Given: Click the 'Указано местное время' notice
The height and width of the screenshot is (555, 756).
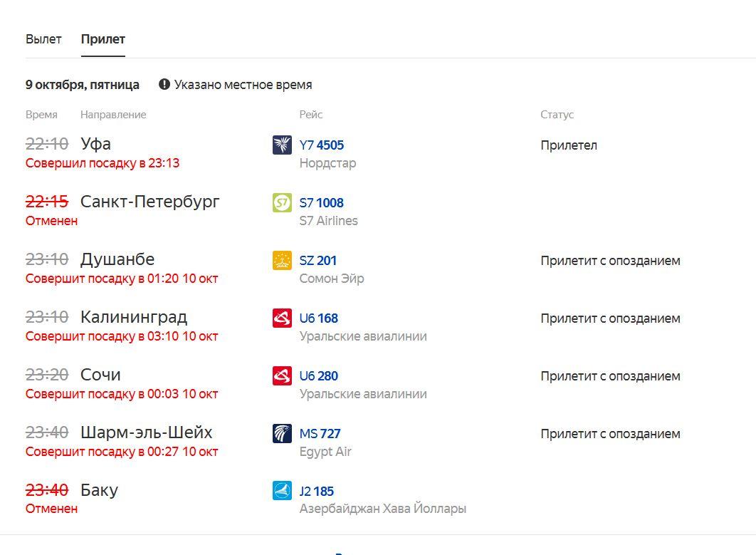Looking at the screenshot, I should click(243, 85).
